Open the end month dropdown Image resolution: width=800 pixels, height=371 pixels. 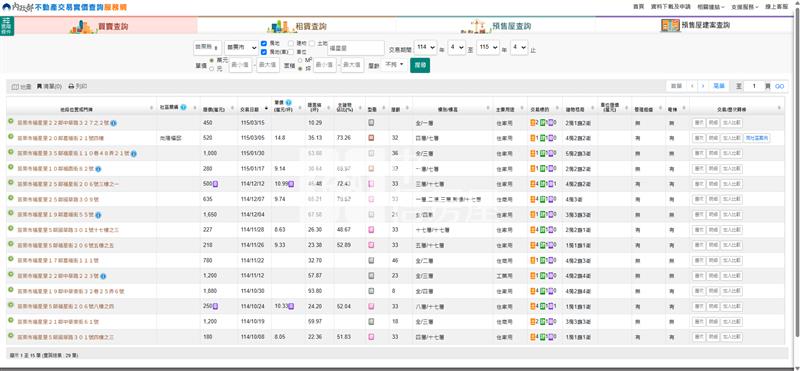tap(519, 47)
